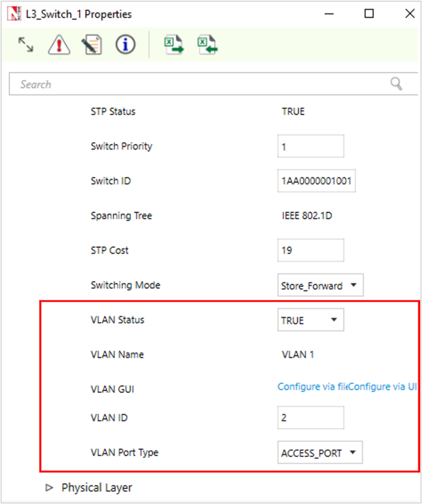The width and height of the screenshot is (422, 504).
Task: Click the Excel export icon
Action: pos(174,45)
